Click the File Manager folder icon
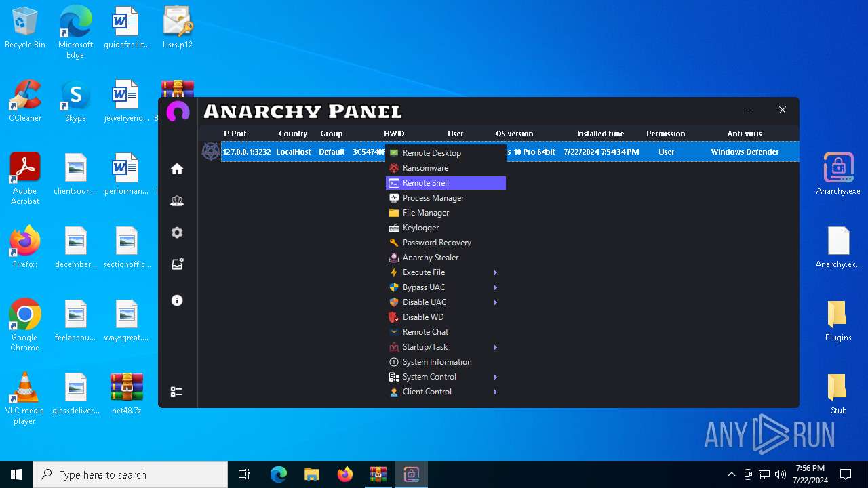Viewport: 868px width, 488px height. pyautogui.click(x=394, y=213)
